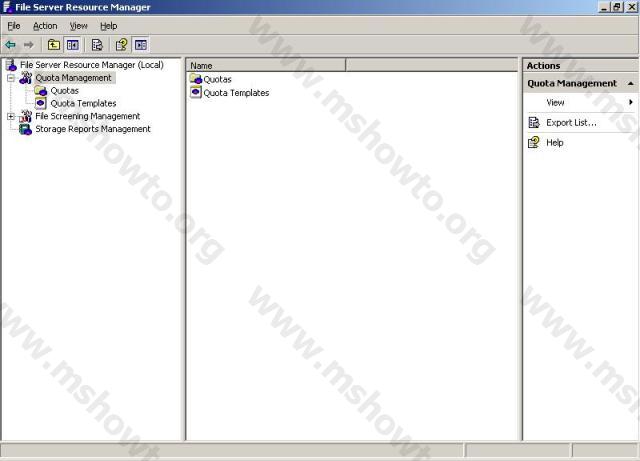Minimize the File Server Resource Manager window

[604, 7]
